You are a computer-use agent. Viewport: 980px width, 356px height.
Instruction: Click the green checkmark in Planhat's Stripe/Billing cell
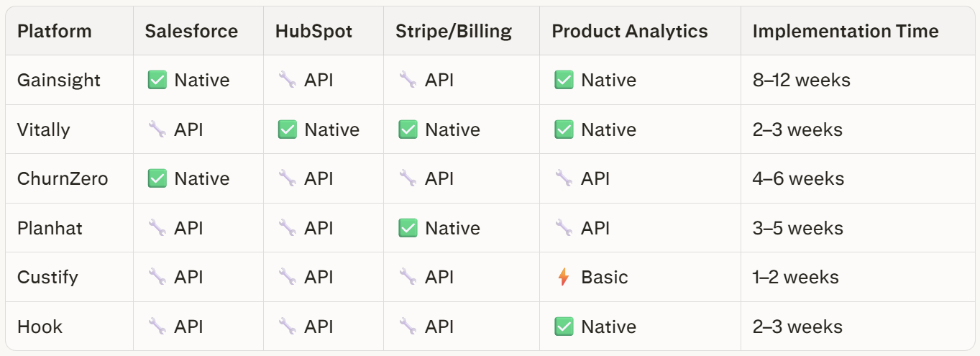click(408, 228)
